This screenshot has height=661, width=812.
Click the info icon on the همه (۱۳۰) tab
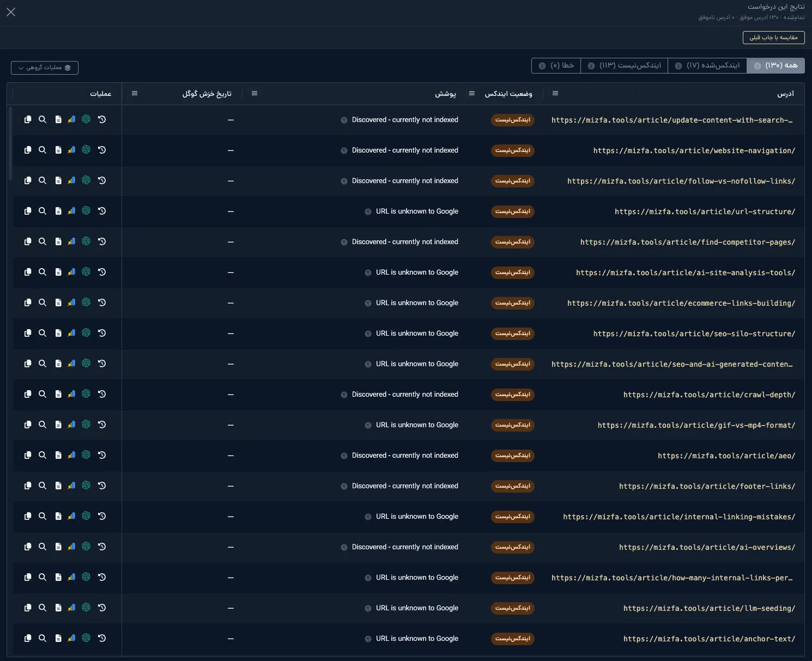(758, 66)
